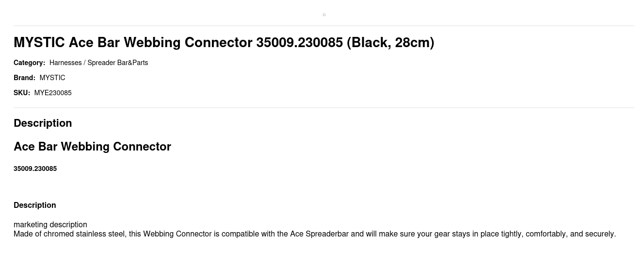Click the number 35009.230085 in the title
Image resolution: width=644 pixels, height=253 pixels.
[299, 43]
